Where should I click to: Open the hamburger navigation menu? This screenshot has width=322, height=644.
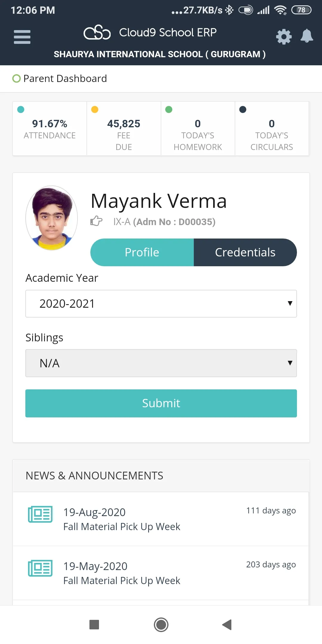(x=22, y=37)
